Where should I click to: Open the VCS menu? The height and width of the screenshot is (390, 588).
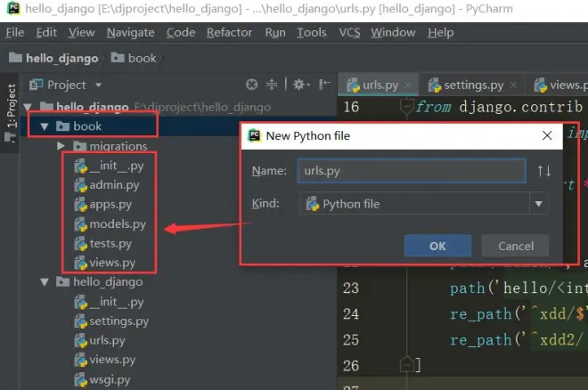[x=349, y=32]
